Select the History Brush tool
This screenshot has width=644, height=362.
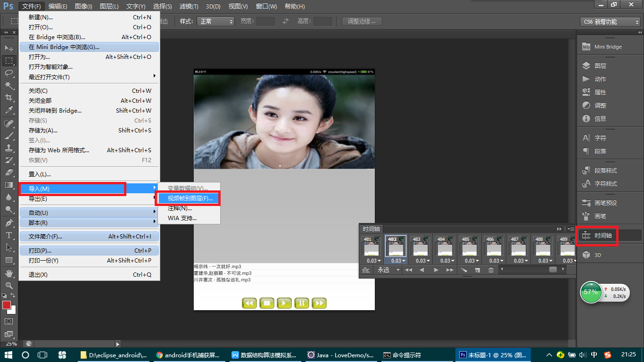coord(9,160)
